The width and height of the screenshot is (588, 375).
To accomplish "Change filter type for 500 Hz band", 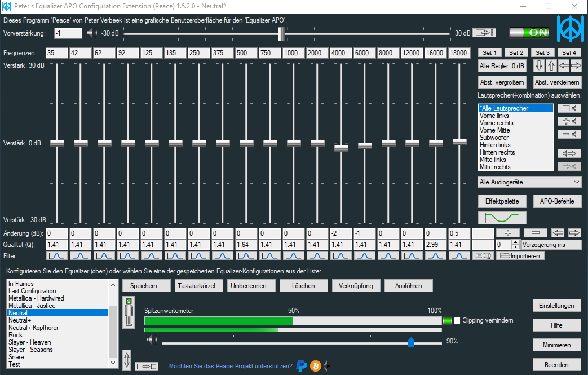I will coord(246,256).
